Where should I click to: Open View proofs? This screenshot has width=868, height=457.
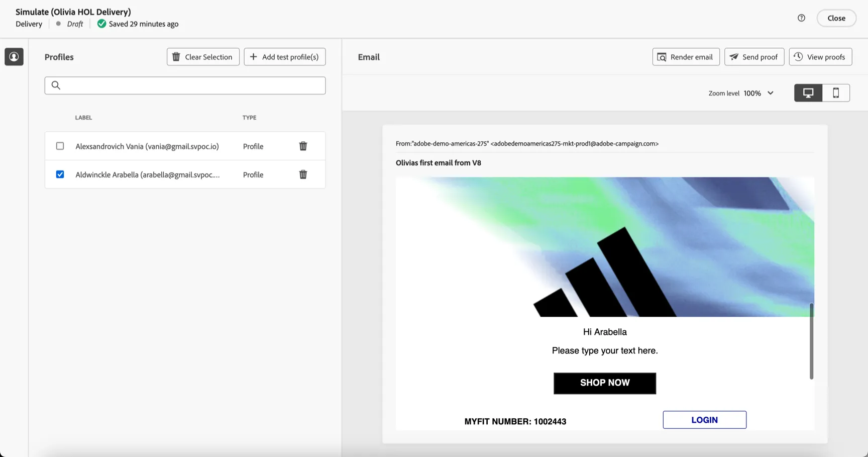click(x=820, y=57)
